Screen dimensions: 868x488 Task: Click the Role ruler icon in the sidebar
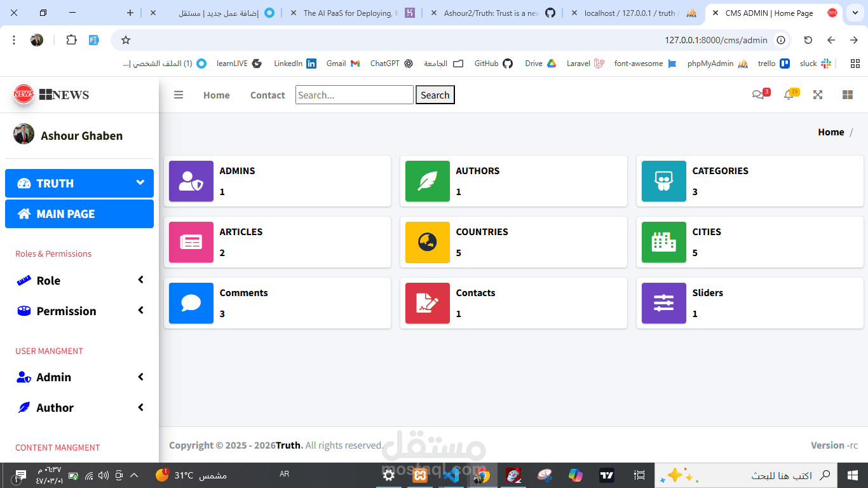pos(24,281)
